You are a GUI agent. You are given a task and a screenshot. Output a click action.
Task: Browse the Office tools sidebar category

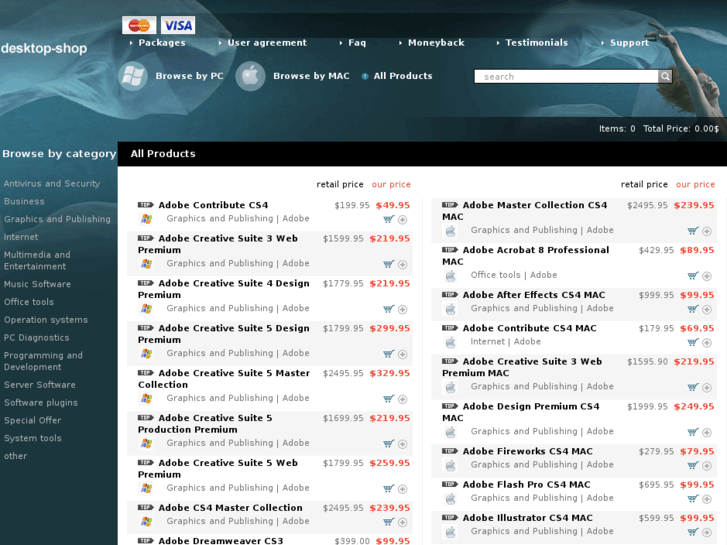(29, 302)
